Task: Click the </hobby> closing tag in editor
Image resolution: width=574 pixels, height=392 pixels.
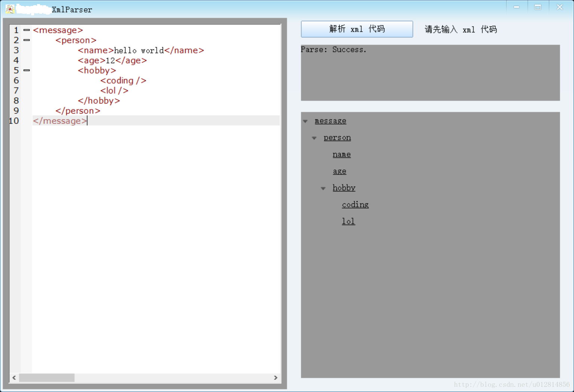Action: click(x=99, y=101)
